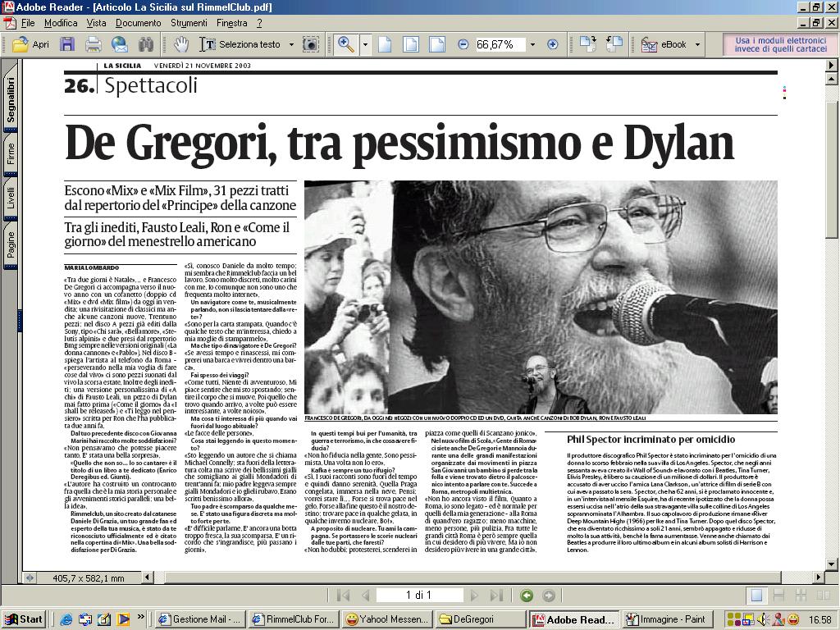Click the Search binoculars icon

coord(146,44)
